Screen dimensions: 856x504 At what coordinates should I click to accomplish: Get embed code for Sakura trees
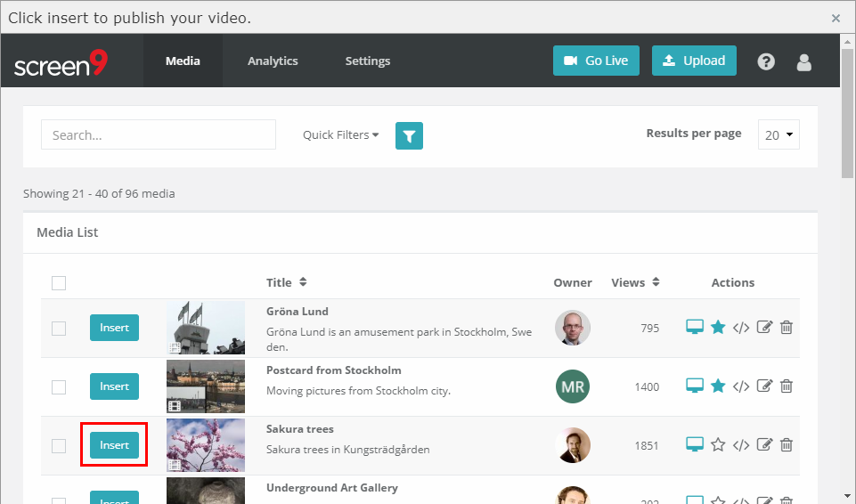pyautogui.click(x=741, y=445)
